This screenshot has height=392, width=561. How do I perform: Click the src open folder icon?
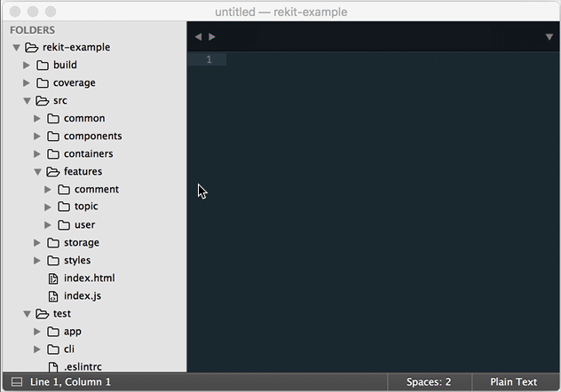(43, 101)
